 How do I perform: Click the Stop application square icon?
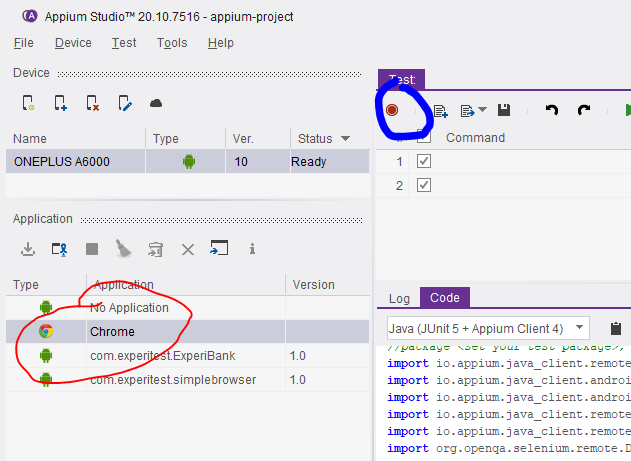92,249
